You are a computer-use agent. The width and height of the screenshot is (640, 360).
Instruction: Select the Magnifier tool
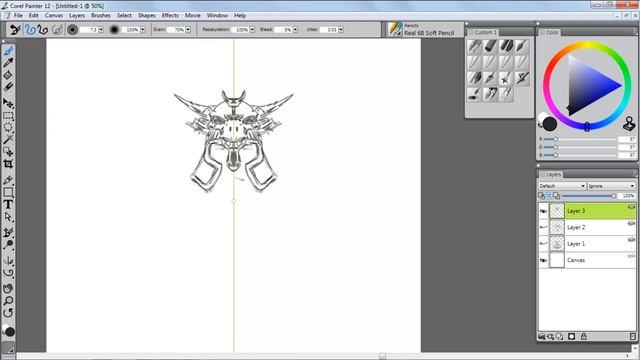coord(8,301)
